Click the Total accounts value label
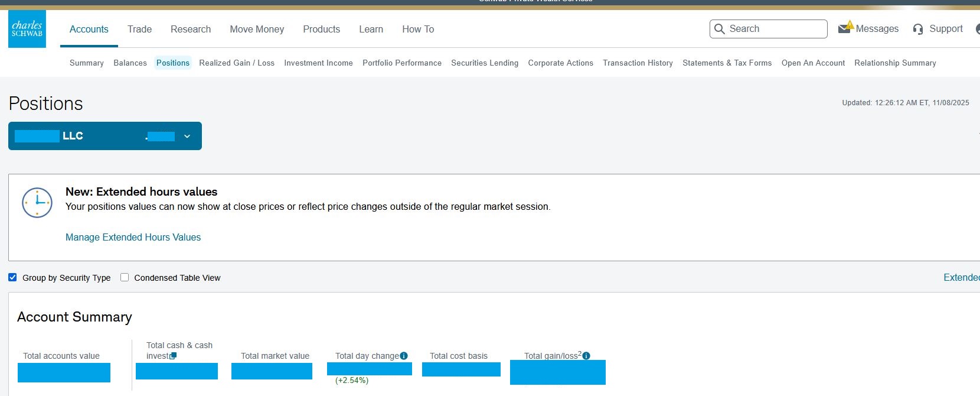The width and height of the screenshot is (980, 396). coord(61,356)
